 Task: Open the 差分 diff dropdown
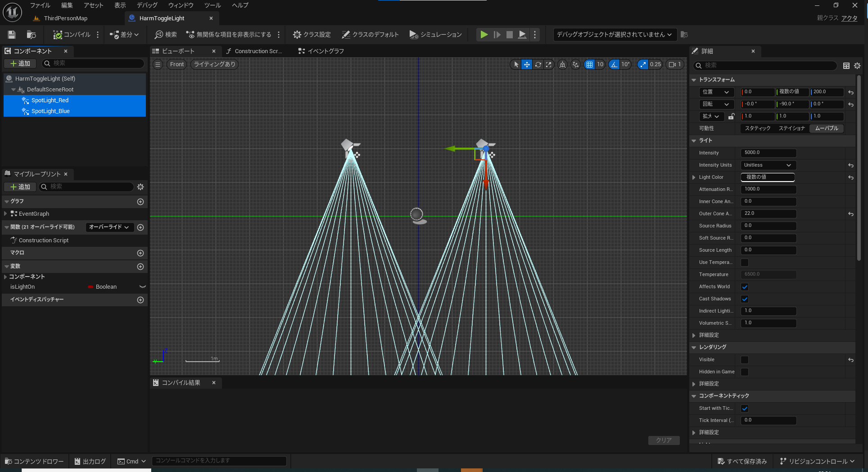pos(124,35)
